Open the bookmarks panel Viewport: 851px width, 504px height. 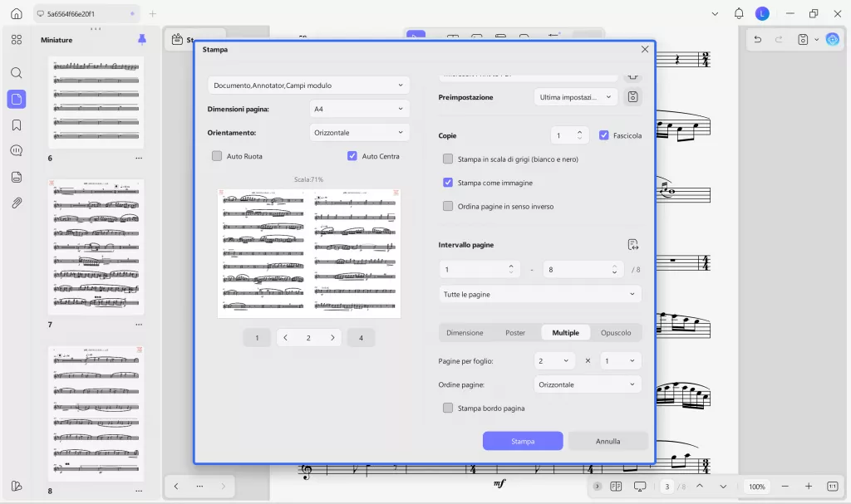[17, 125]
